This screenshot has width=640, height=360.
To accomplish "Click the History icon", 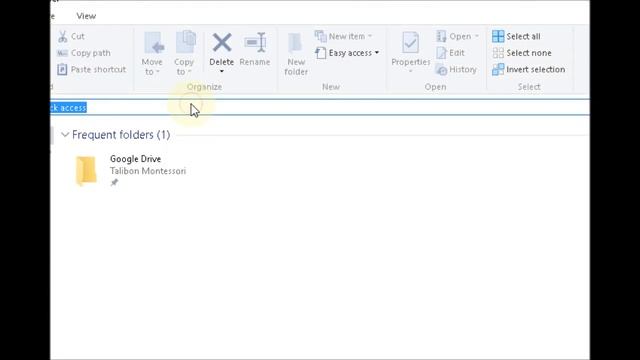I will point(441,70).
